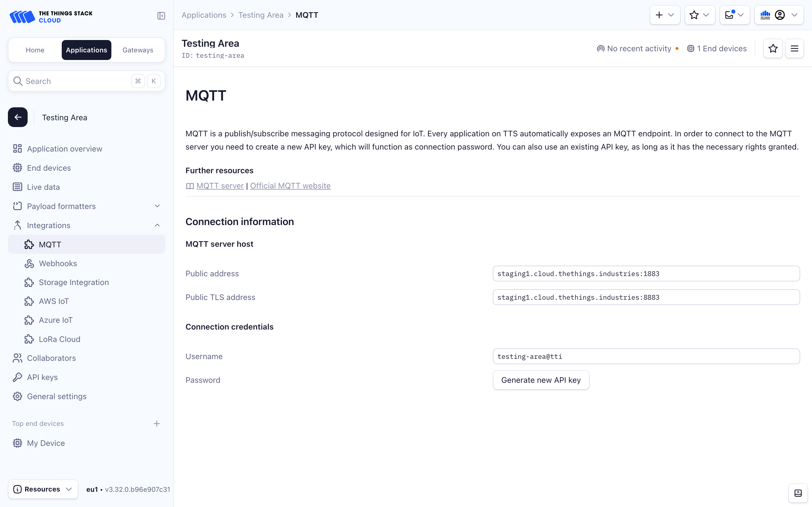The image size is (812, 507).
Task: Expand the Payload formatters section
Action: (x=157, y=206)
